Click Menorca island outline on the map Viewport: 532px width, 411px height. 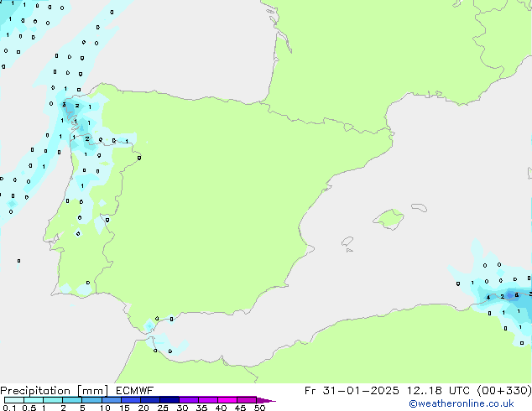[419, 207]
